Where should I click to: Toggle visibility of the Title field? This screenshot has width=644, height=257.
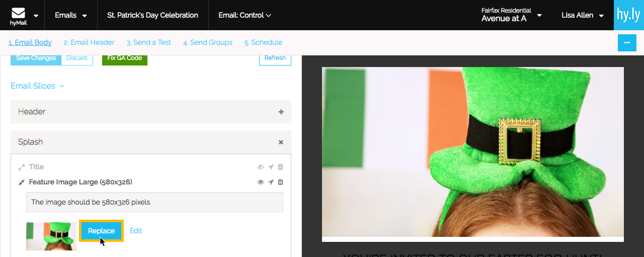tap(261, 167)
